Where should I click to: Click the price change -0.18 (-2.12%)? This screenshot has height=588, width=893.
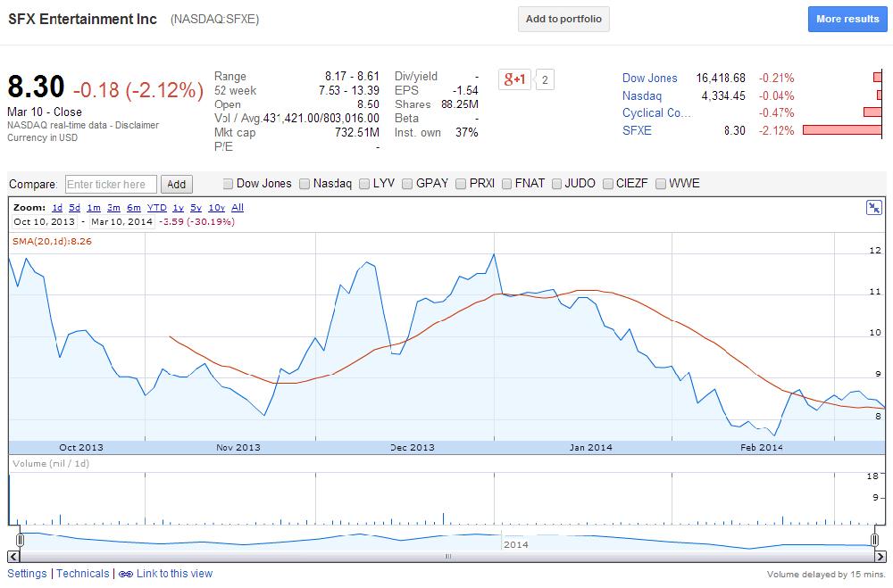(x=138, y=90)
